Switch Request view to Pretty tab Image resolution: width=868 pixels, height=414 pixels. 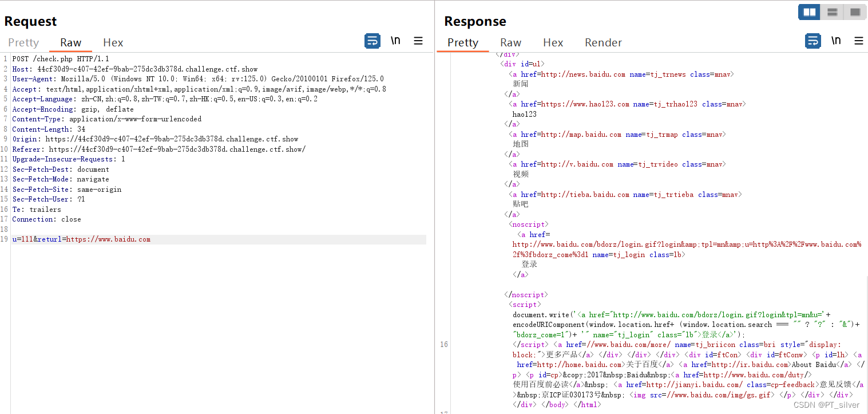pyautogui.click(x=23, y=42)
